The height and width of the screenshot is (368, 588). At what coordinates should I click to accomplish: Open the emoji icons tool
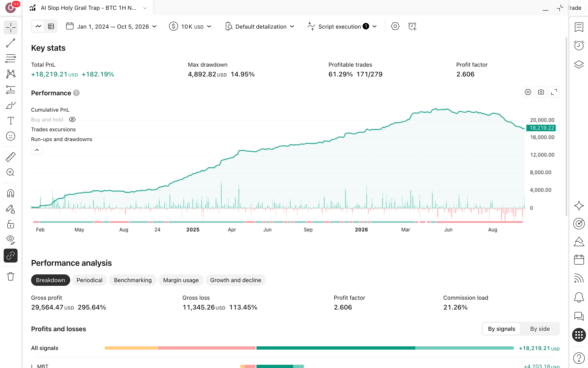click(10, 136)
